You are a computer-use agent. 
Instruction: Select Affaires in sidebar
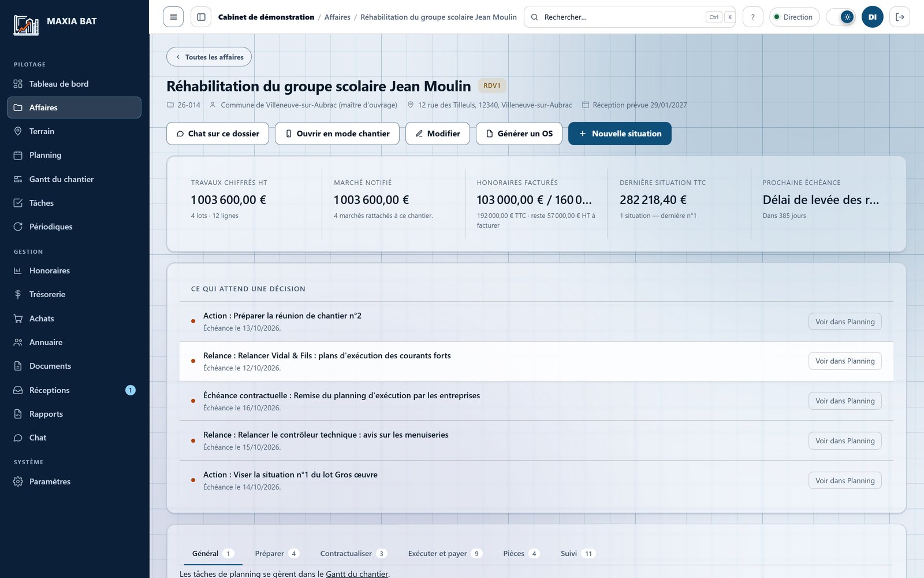click(x=74, y=108)
